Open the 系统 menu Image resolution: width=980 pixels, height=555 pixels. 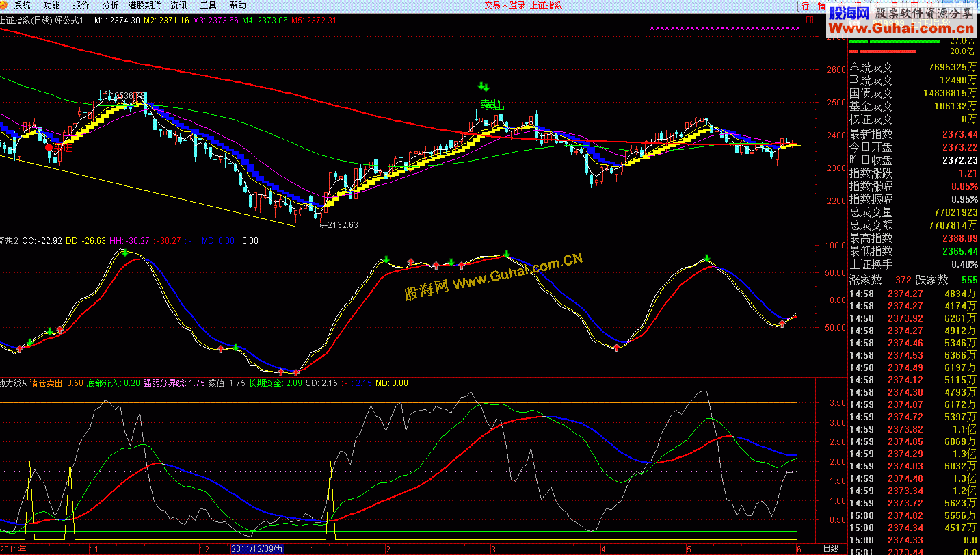click(22, 5)
